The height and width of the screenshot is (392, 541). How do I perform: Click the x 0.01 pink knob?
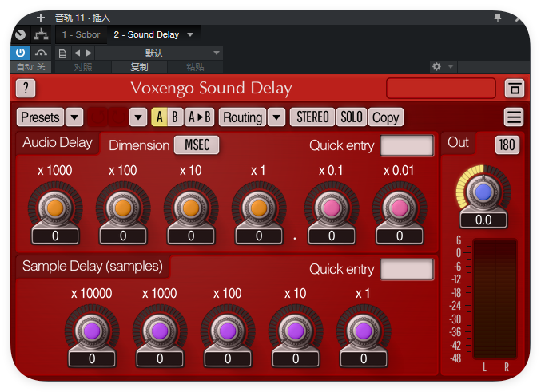400,208
